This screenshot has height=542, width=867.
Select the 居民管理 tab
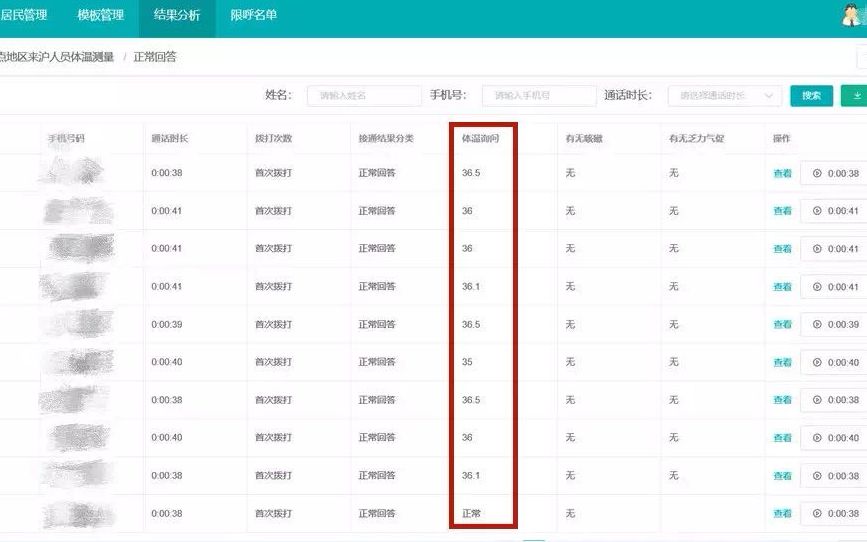pos(25,15)
